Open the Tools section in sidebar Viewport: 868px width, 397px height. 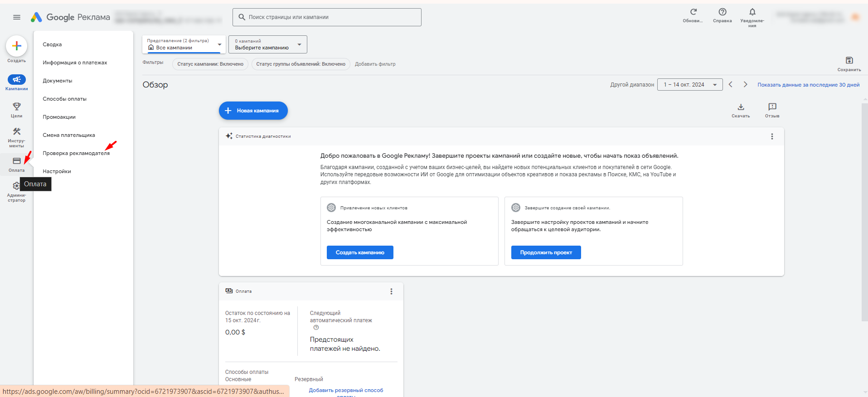coord(17,137)
